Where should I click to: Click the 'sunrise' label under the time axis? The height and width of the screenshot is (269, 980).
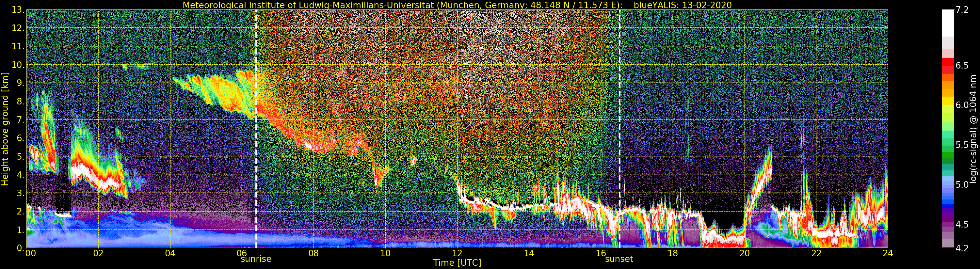(256, 259)
